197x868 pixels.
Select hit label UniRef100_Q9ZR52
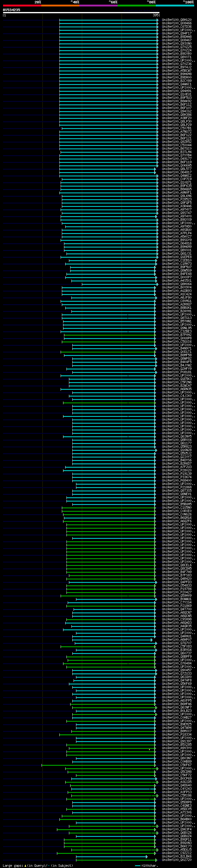tap(176, 142)
